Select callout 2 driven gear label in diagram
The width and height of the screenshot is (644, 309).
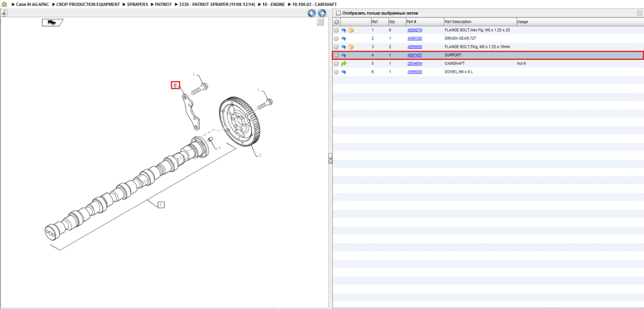pyautogui.click(x=260, y=156)
